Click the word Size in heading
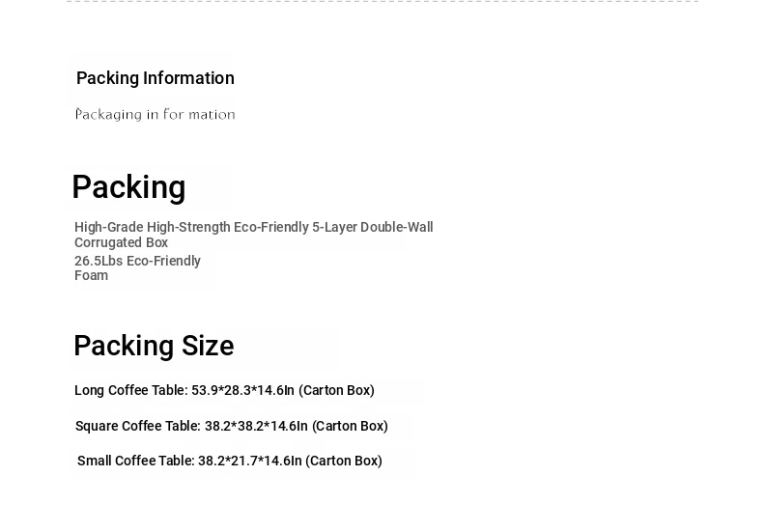The width and height of the screenshot is (765, 532). tap(208, 347)
